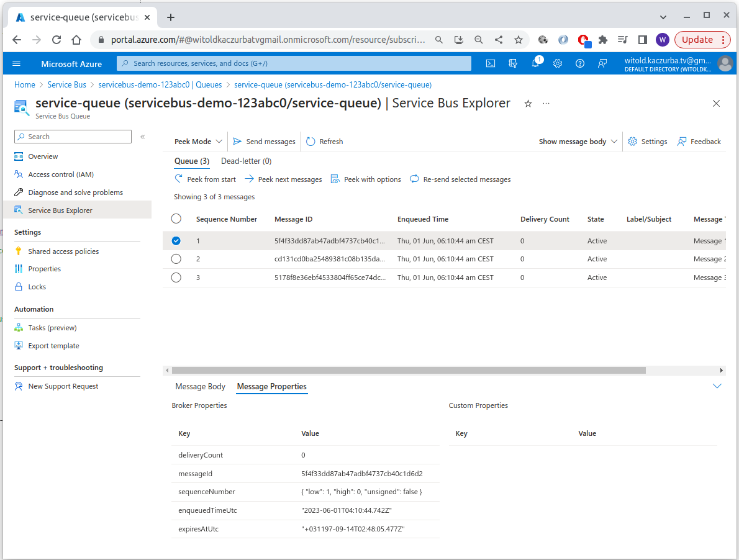
Task: Open browser side panel icon
Action: pos(642,40)
